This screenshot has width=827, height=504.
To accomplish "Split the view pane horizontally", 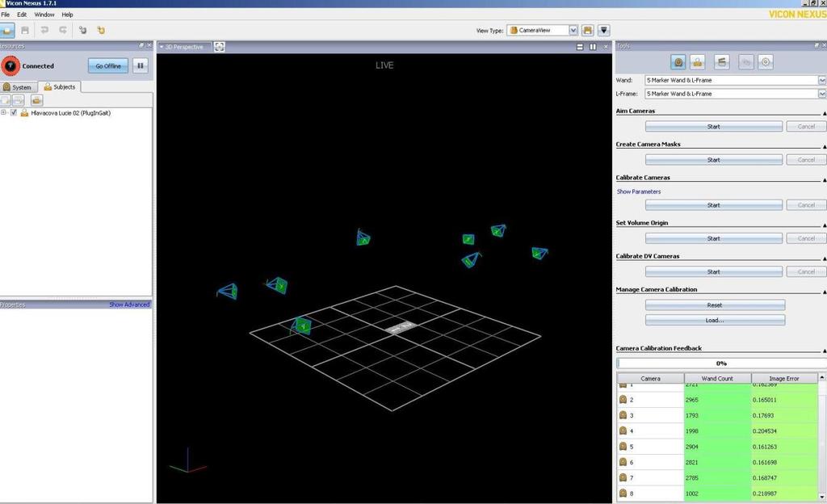I will (x=580, y=47).
